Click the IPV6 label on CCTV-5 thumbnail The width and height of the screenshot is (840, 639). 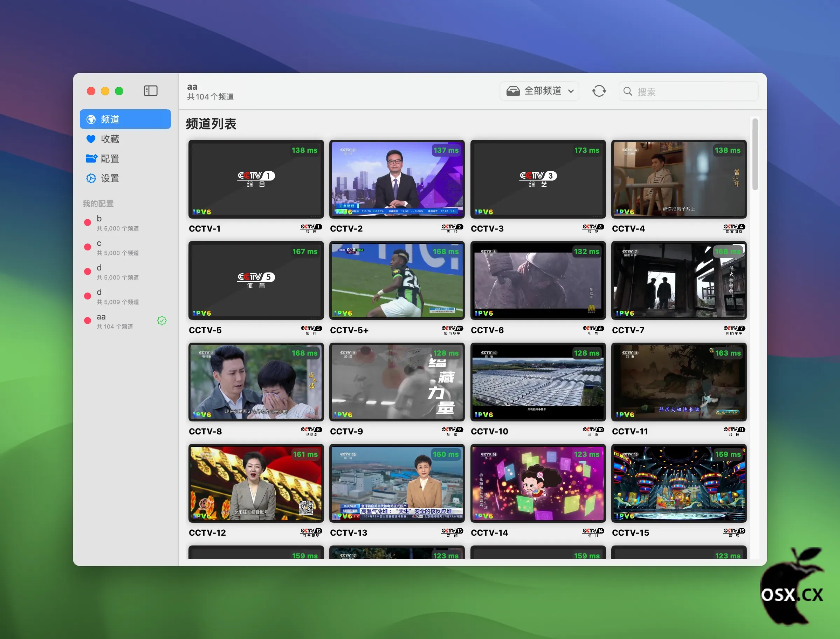point(202,314)
